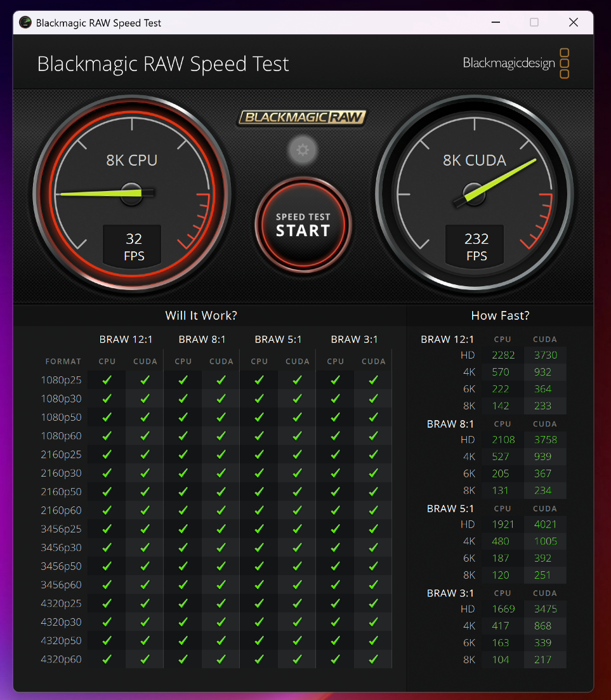Screen dimensions: 611x700
Task: Click the BRAW 12:1 HD CUDA value 3730
Action: (x=546, y=355)
